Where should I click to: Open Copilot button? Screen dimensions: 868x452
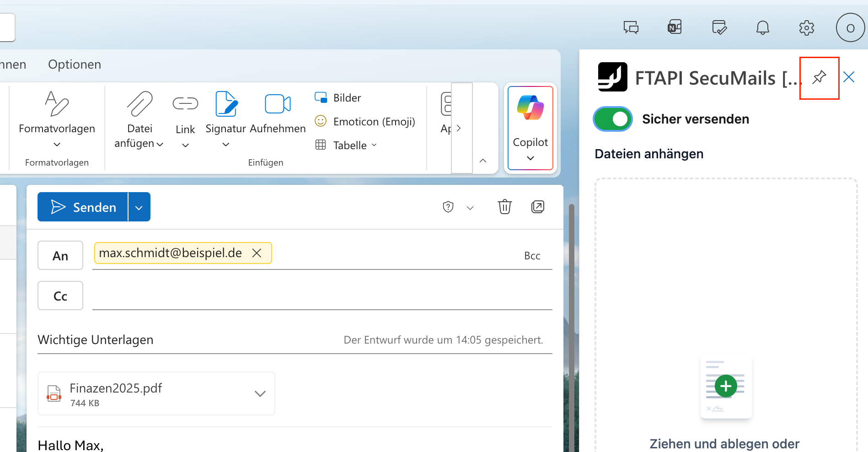[530, 128]
